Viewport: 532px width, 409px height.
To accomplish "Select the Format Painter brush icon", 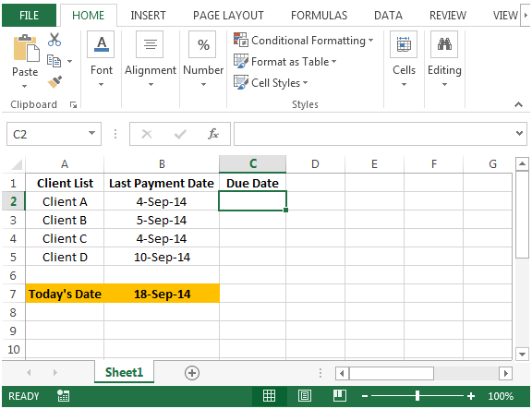I will point(54,82).
